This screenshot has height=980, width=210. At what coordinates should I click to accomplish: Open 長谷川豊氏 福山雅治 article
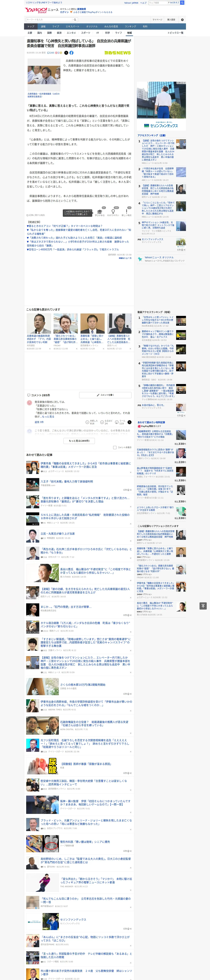coord(95,571)
